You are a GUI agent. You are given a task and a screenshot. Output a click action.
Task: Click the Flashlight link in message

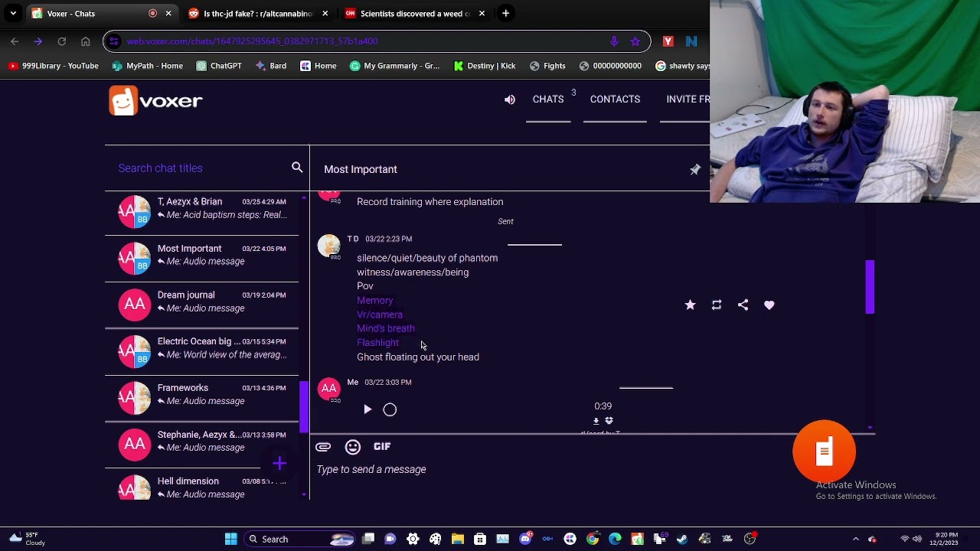click(x=377, y=343)
